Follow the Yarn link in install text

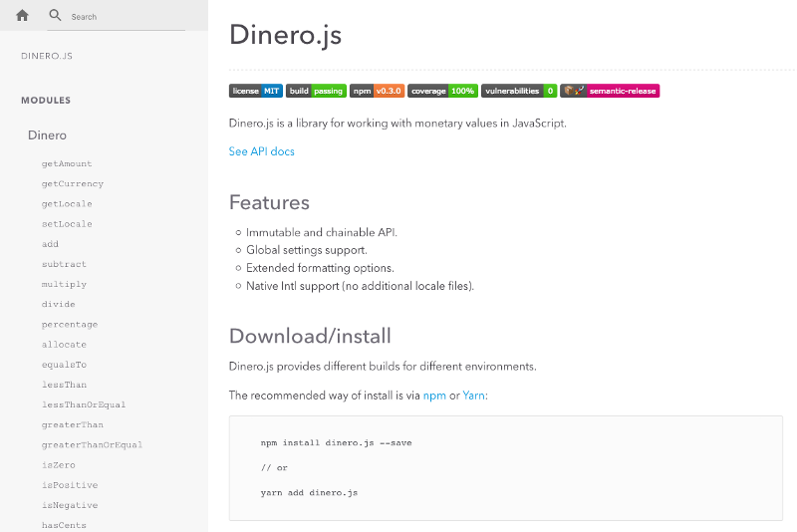(473, 396)
